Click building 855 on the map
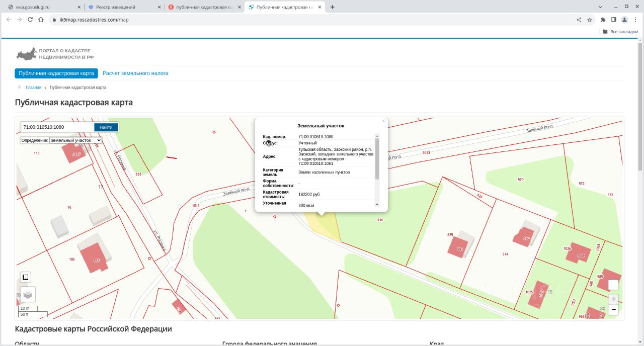The image size is (644, 346). (x=94, y=257)
